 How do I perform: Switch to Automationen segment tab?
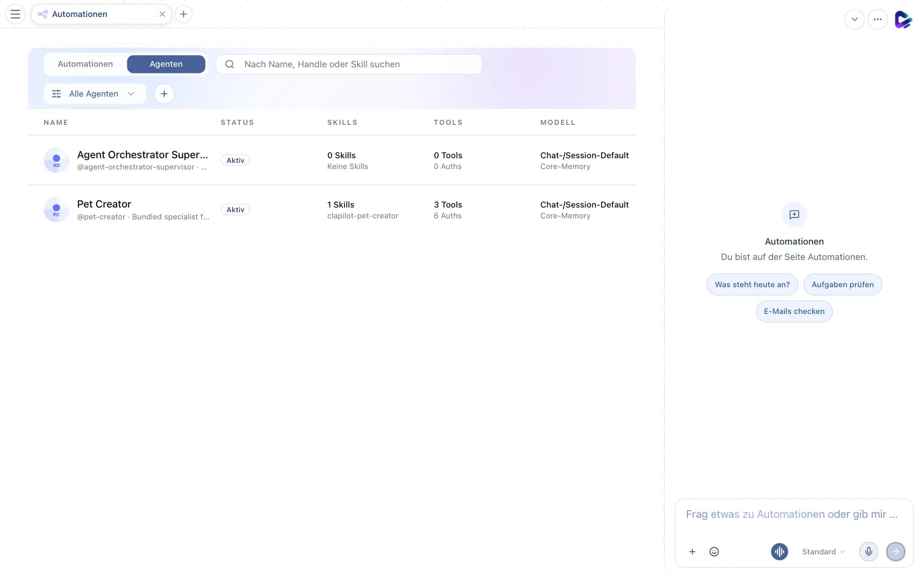point(85,64)
